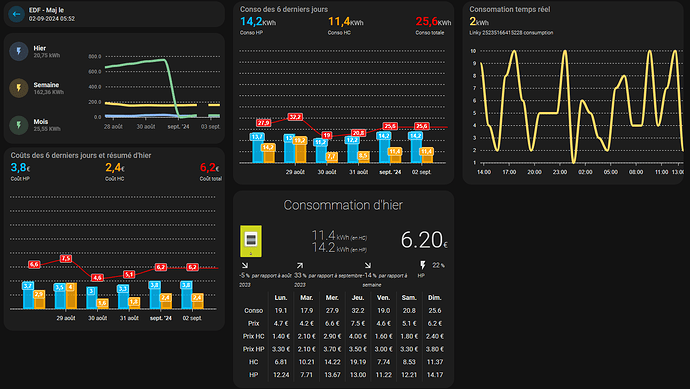Click the red 32,2 chart label
Screen dimensions: 690x389
point(295,117)
